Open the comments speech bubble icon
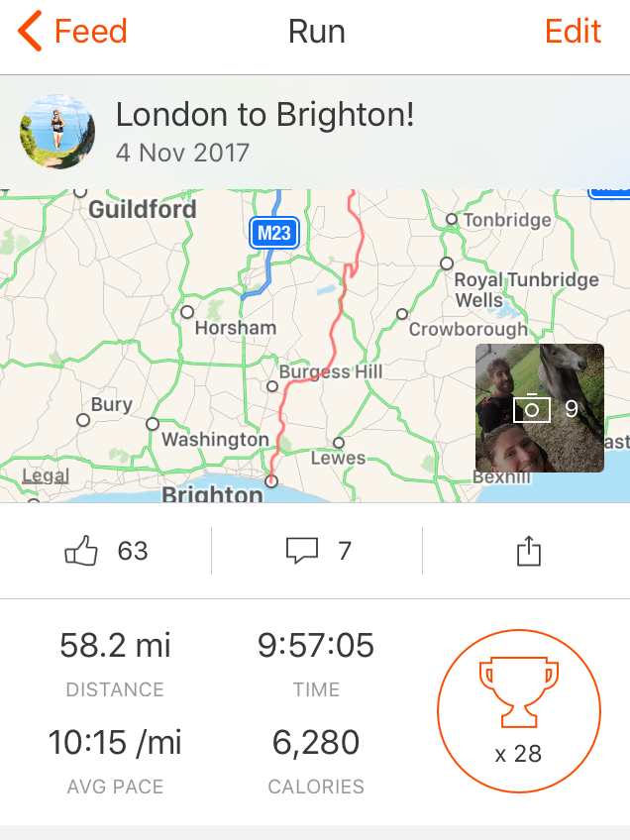 (x=302, y=550)
